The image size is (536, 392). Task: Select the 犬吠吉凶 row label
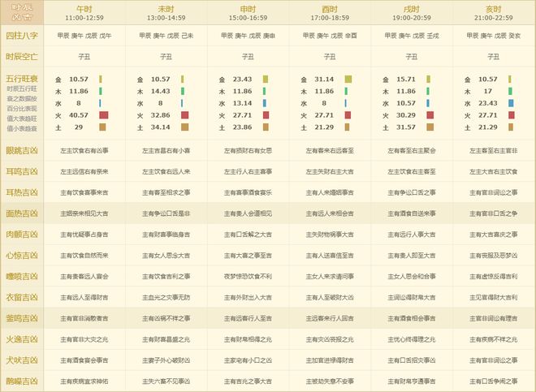[x=22, y=360]
